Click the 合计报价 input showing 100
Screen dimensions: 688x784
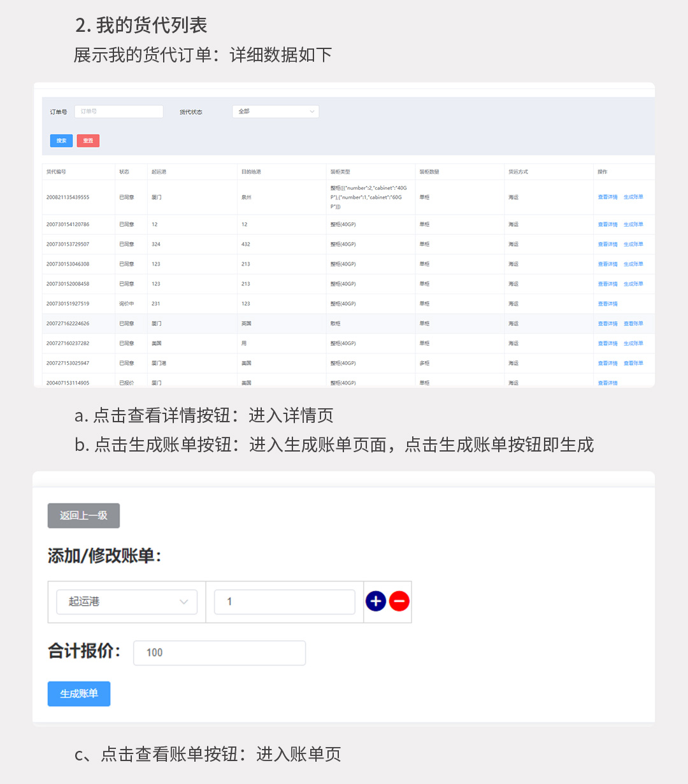tap(219, 653)
